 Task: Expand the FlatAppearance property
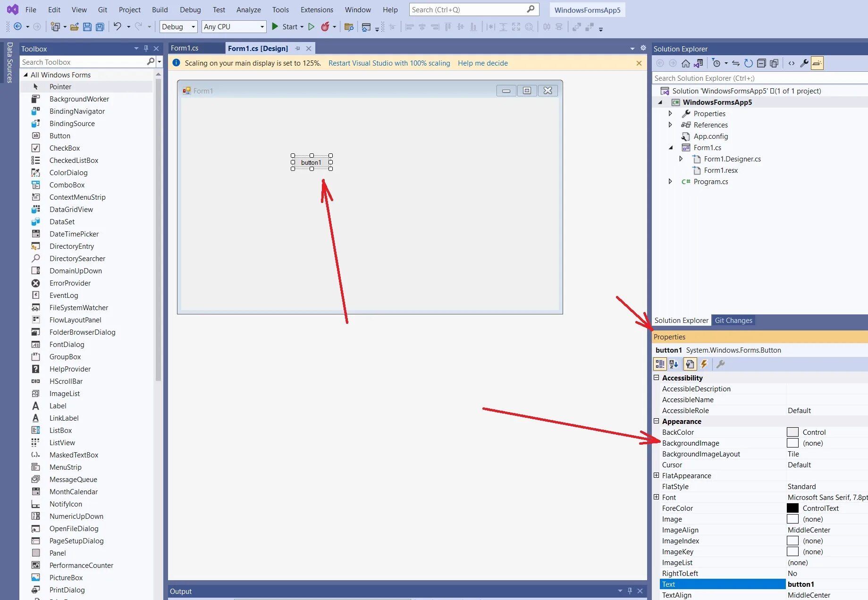656,475
